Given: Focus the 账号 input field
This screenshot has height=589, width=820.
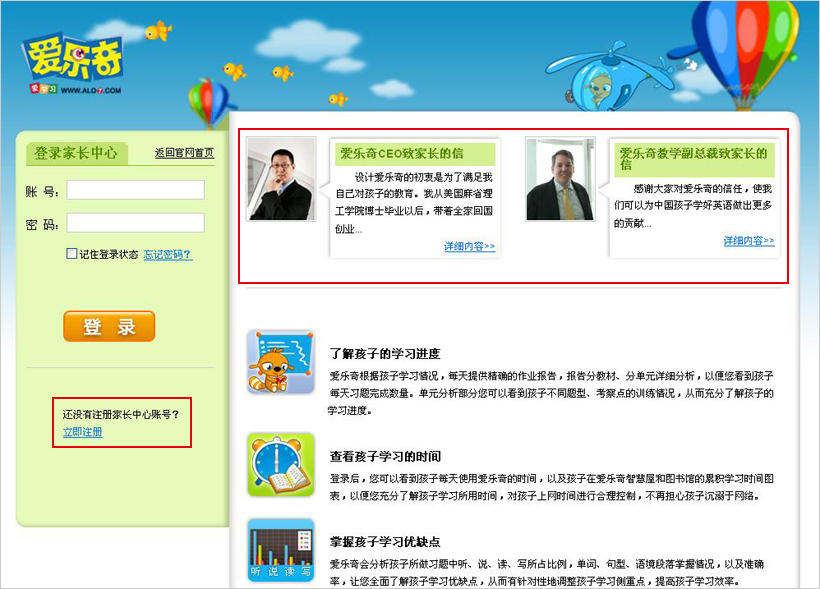Looking at the screenshot, I should click(135, 190).
